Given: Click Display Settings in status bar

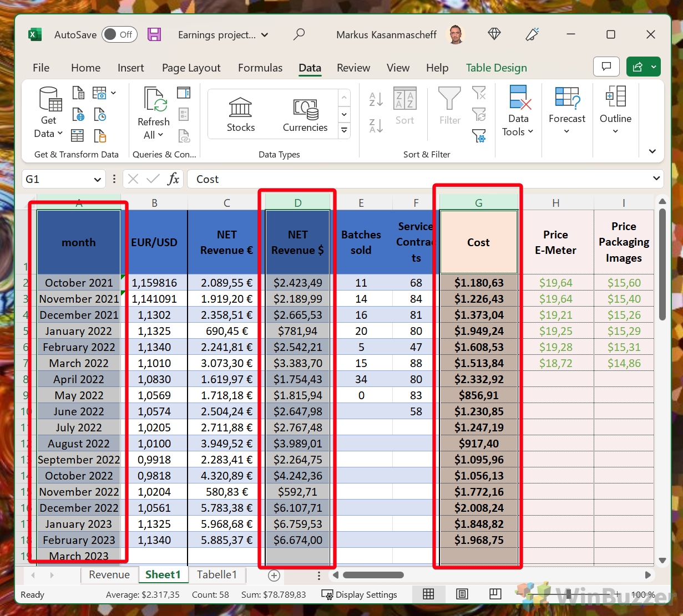Looking at the screenshot, I should (x=360, y=594).
